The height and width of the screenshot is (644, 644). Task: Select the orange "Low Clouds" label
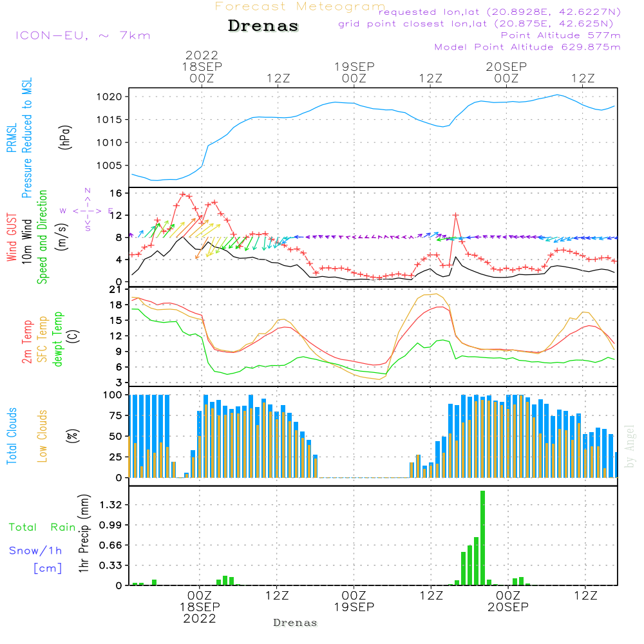(x=43, y=436)
